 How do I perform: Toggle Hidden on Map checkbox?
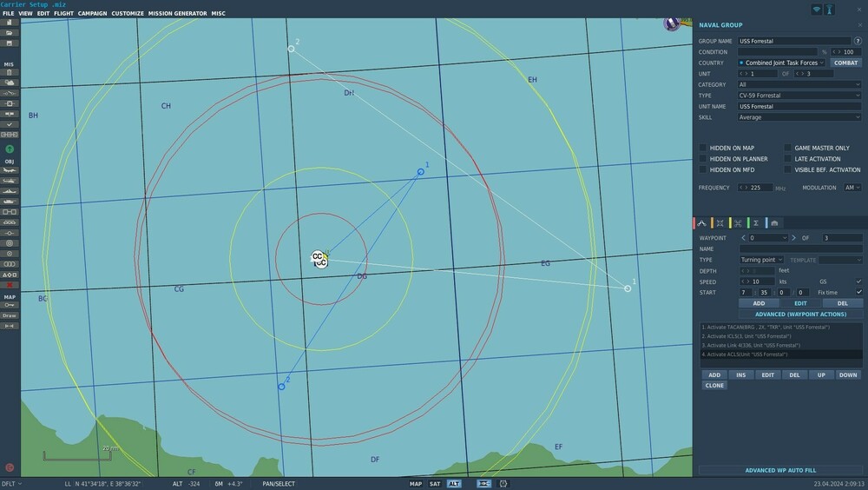(702, 148)
